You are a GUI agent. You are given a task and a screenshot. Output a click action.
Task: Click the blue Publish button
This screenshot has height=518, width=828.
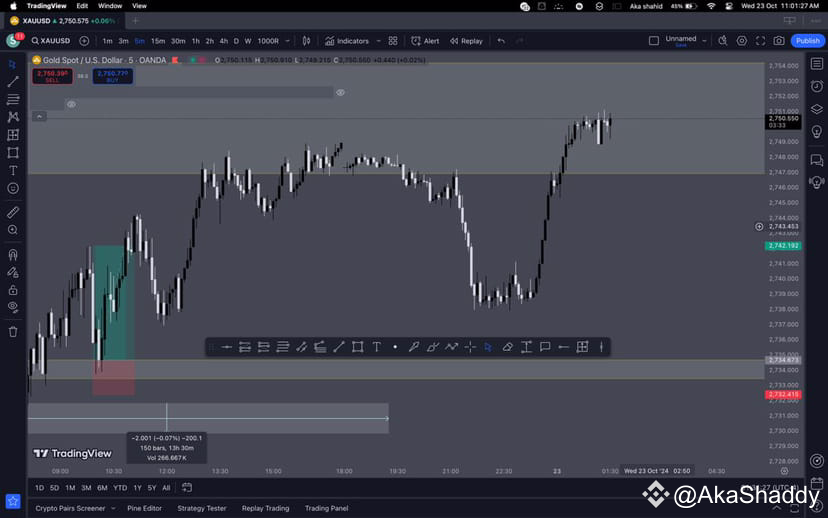[807, 41]
